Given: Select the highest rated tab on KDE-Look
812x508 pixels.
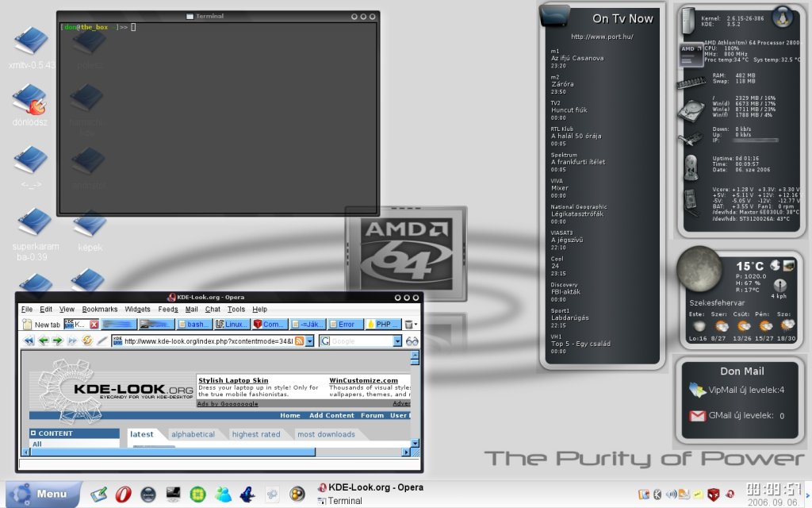Looking at the screenshot, I should tap(256, 434).
